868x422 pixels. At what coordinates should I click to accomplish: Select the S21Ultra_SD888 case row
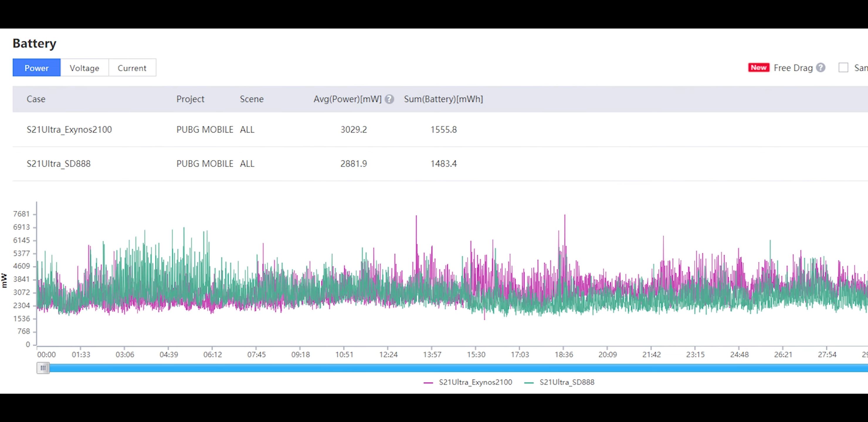coord(440,164)
